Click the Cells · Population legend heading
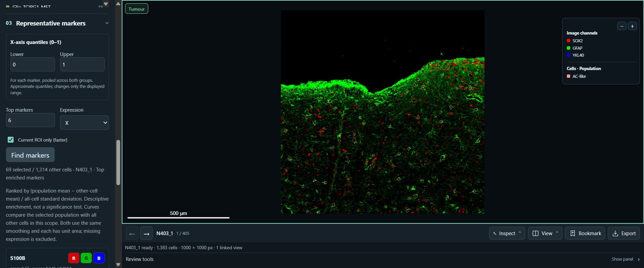This screenshot has height=268, width=644. click(584, 68)
